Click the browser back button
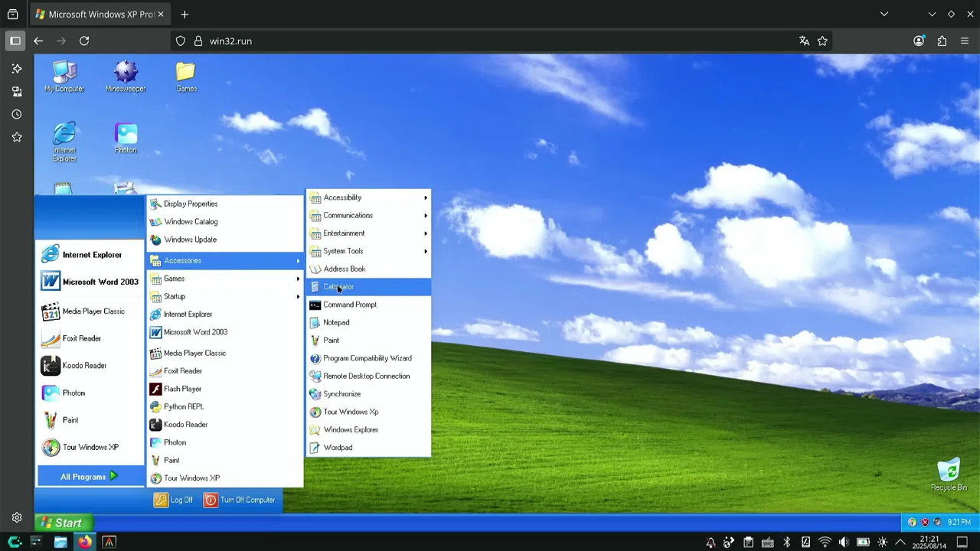 [x=38, y=41]
